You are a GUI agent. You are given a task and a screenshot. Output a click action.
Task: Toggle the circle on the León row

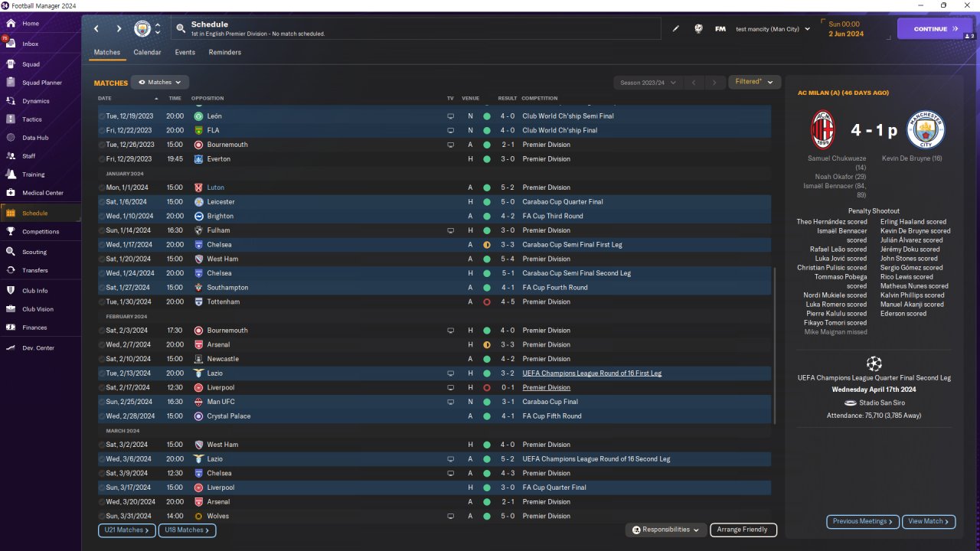102,116
